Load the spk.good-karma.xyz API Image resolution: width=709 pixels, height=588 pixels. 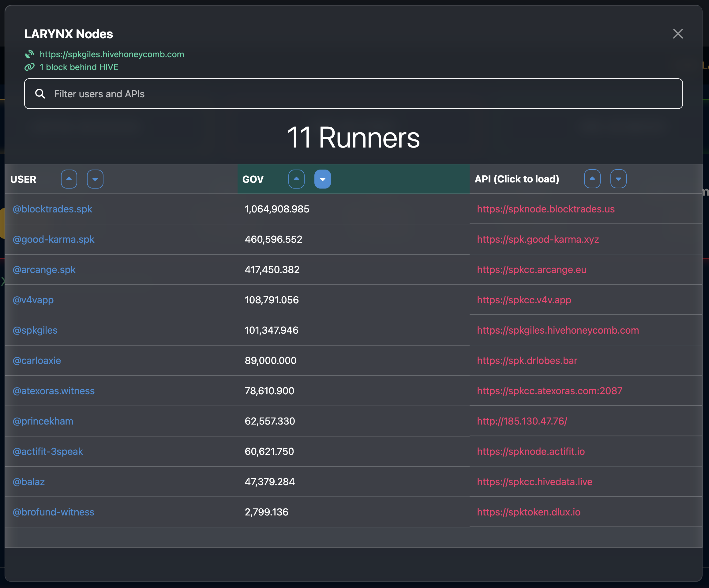coord(538,239)
